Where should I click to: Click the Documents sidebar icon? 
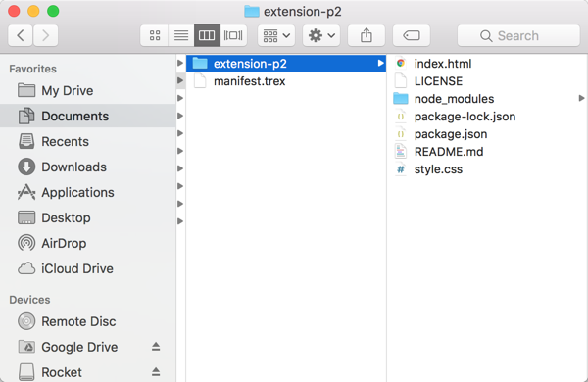(26, 116)
